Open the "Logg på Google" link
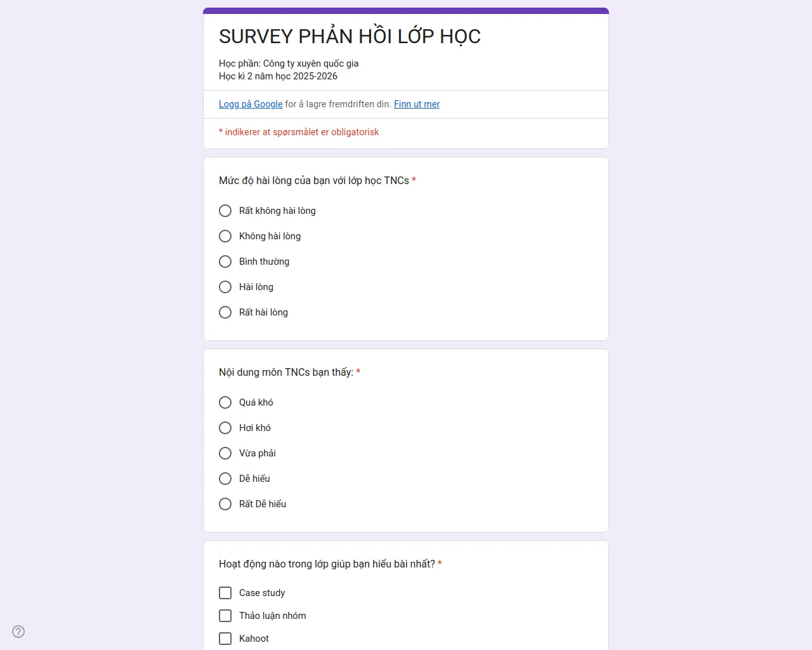812x650 pixels. tap(251, 104)
